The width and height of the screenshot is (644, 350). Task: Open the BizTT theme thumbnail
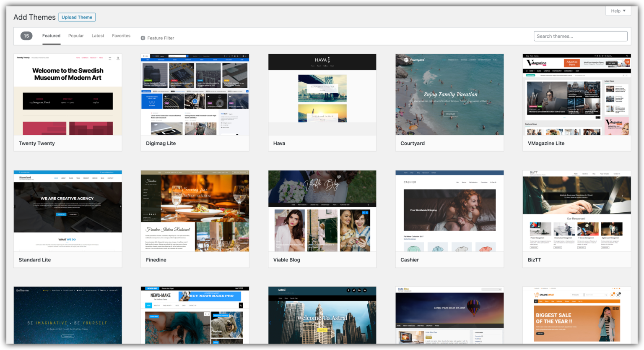pyautogui.click(x=576, y=211)
